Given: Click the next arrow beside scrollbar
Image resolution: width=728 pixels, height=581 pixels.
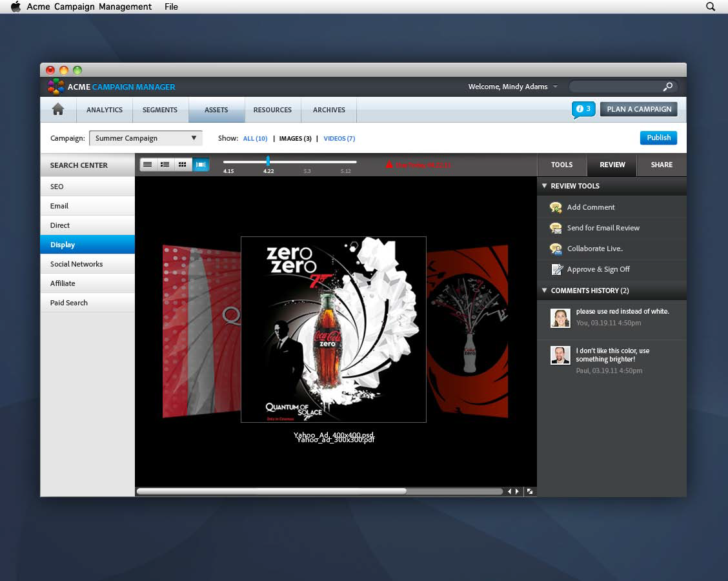Looking at the screenshot, I should (x=517, y=491).
